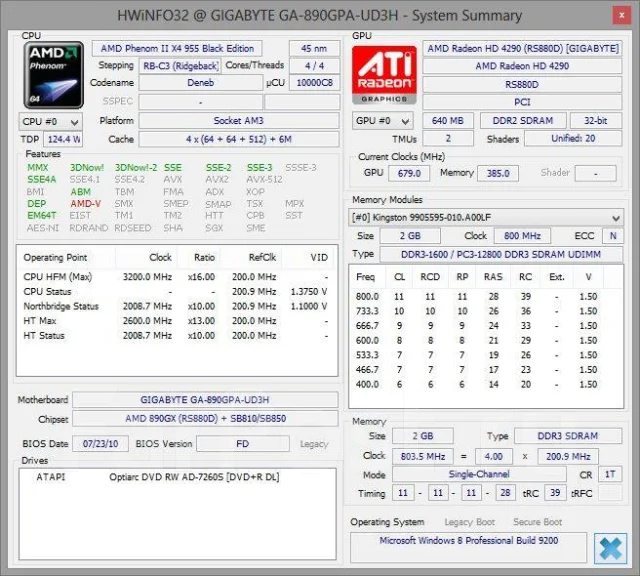Click the DDR3 SDRAM memory type field
The width and height of the screenshot is (640, 576).
coord(568,436)
